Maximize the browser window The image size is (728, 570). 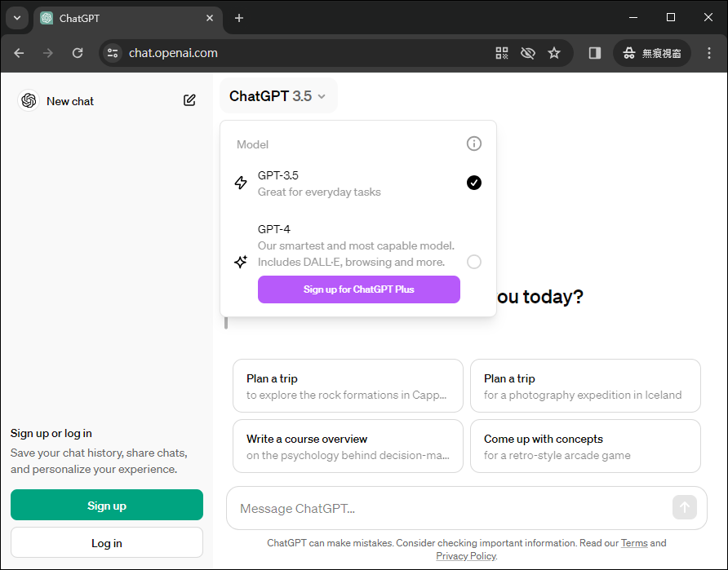(x=670, y=18)
